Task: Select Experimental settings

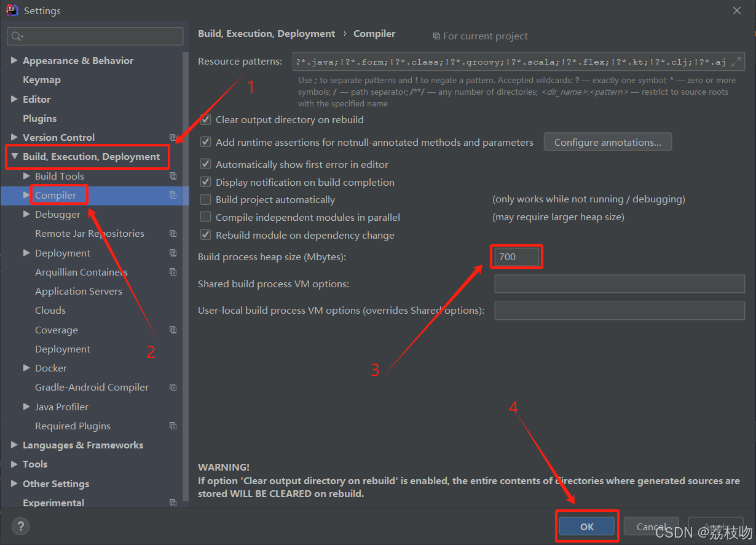Action: 53,503
